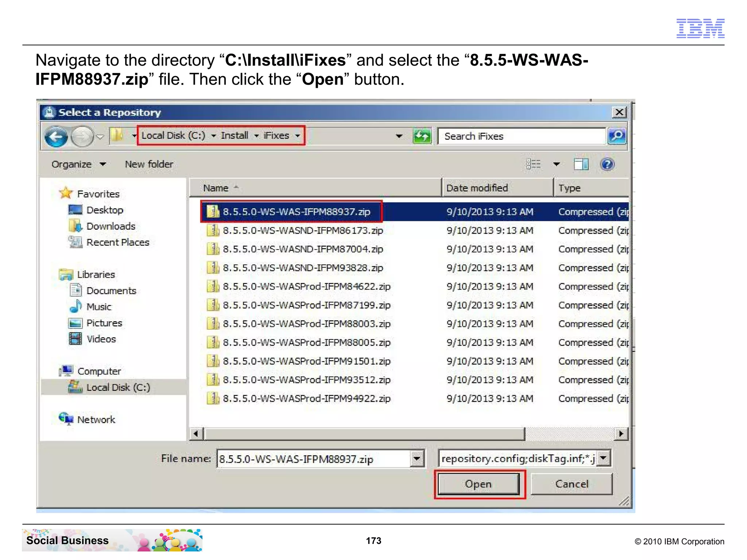Click the Select a Repository title icon

tap(49, 112)
